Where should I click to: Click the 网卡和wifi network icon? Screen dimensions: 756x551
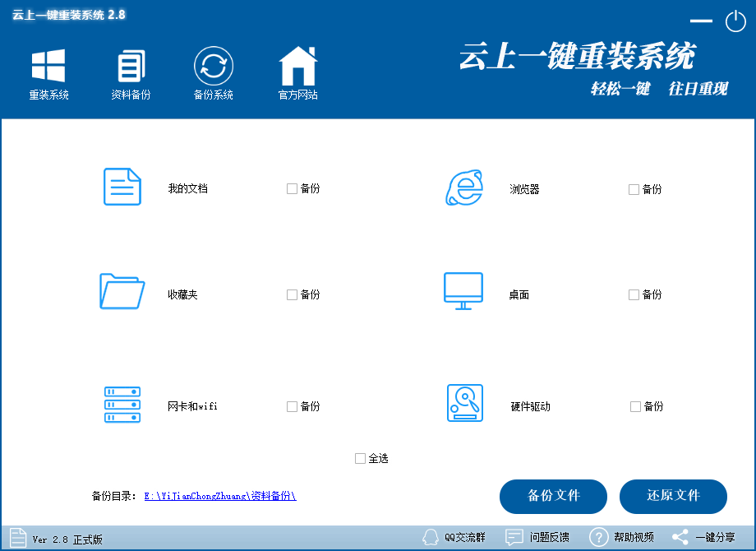pyautogui.click(x=122, y=404)
